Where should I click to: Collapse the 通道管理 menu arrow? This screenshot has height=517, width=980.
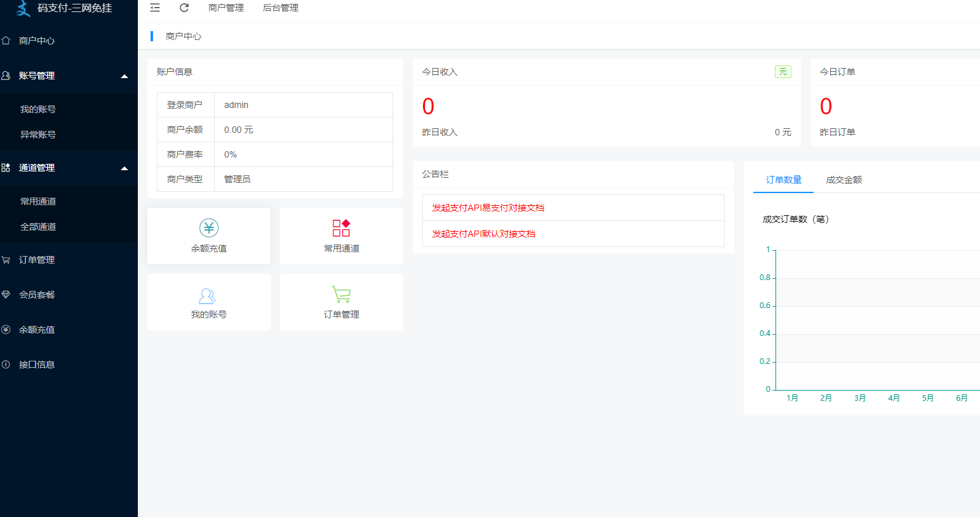pyautogui.click(x=124, y=168)
